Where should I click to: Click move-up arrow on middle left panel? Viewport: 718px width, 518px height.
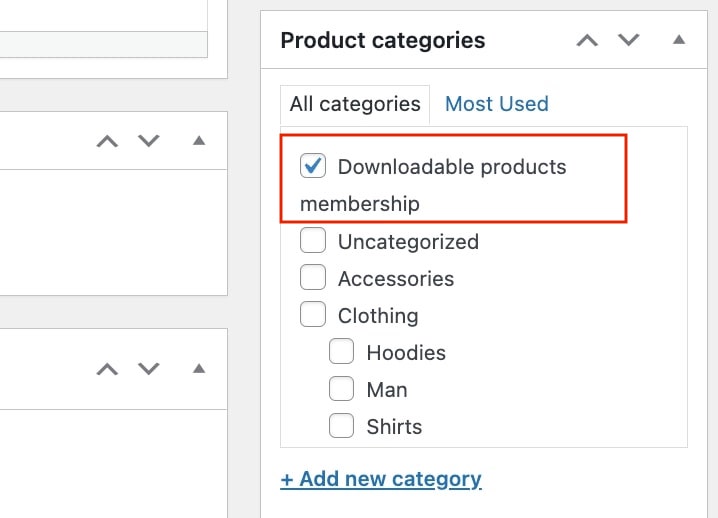coord(107,141)
